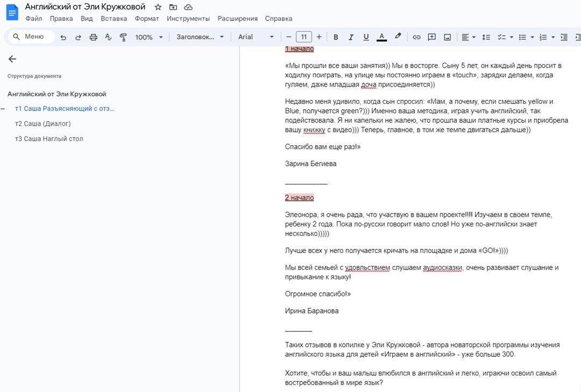Insert an image
Screen dimensions: 581x392
[447, 37]
